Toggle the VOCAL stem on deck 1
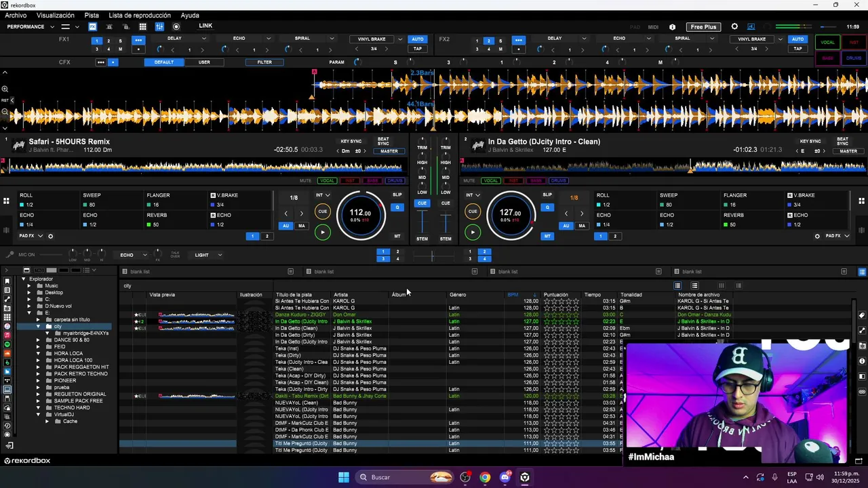Viewport: 868px width, 488px height. coord(328,180)
